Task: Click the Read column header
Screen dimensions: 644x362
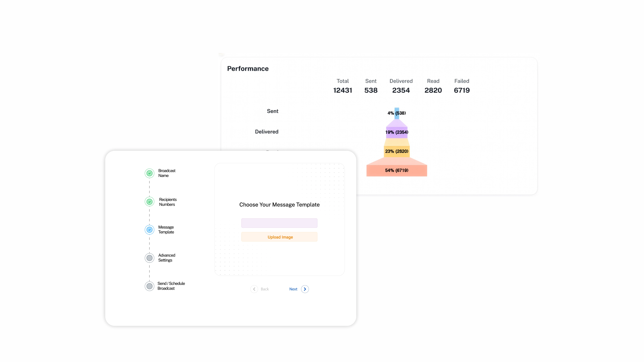Action: pos(433,81)
